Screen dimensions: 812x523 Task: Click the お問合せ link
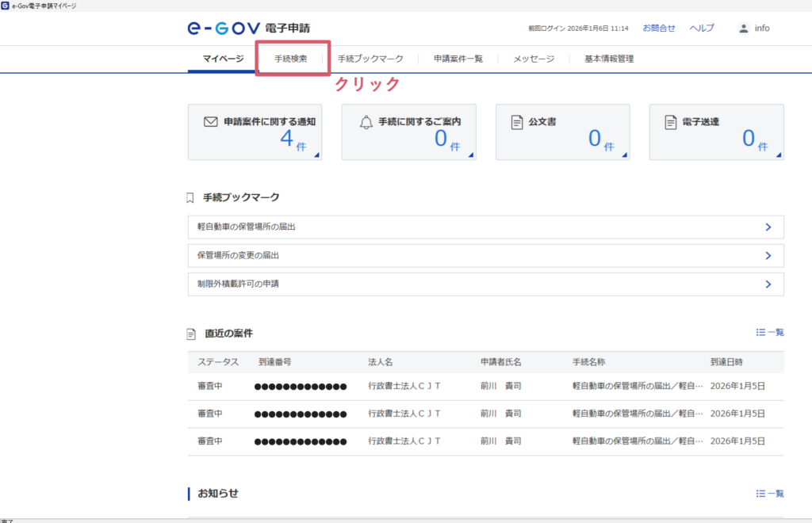coord(659,28)
